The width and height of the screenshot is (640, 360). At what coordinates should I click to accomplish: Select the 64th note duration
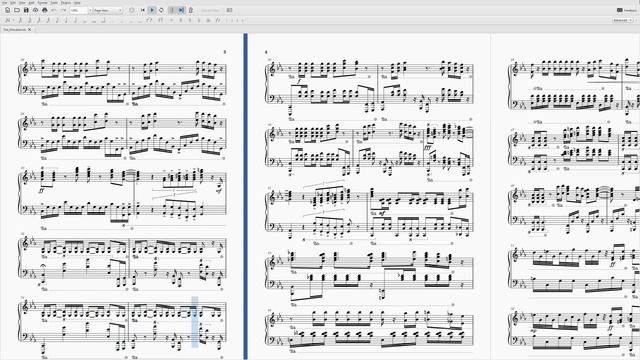[x=29, y=20]
